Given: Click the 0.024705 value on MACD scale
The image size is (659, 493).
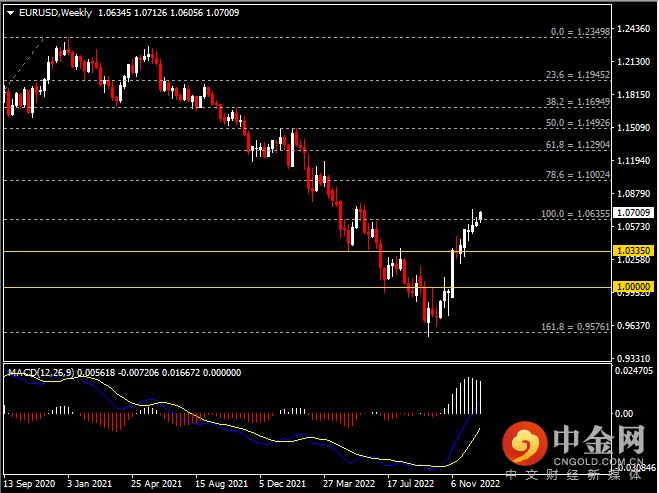Looking at the screenshot, I should point(636,371).
